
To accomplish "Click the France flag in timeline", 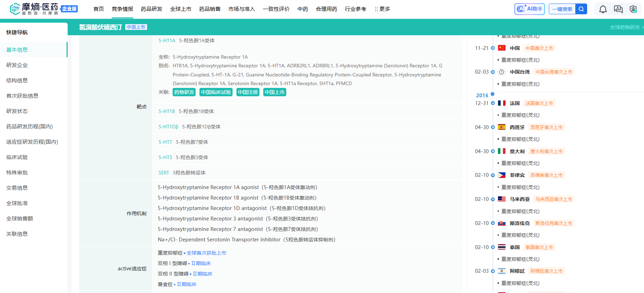I will (502, 103).
